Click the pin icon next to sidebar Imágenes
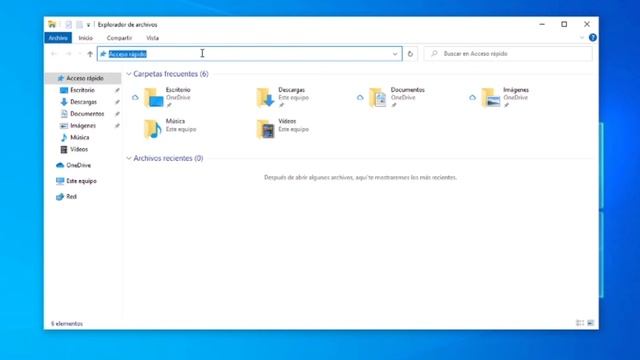The image size is (640, 360). click(117, 126)
